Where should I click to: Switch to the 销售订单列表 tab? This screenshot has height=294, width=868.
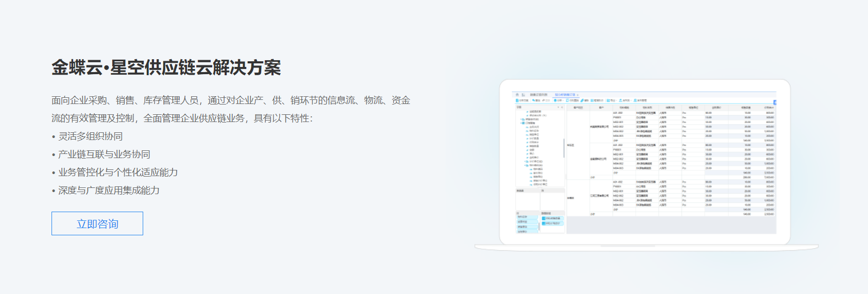coord(538,95)
